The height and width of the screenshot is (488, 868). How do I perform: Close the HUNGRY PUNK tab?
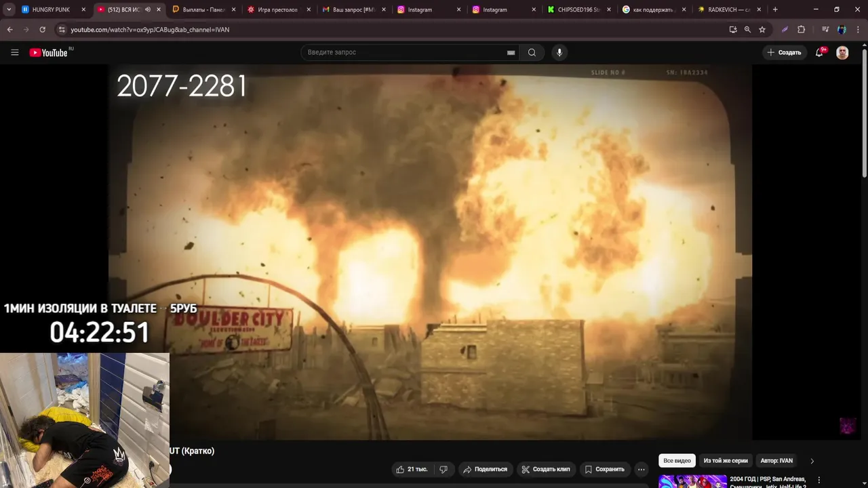(83, 9)
